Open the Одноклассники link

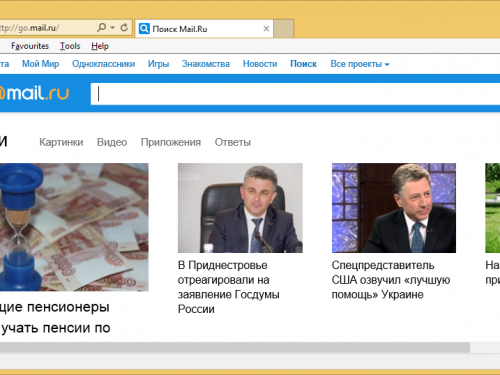coord(104,64)
